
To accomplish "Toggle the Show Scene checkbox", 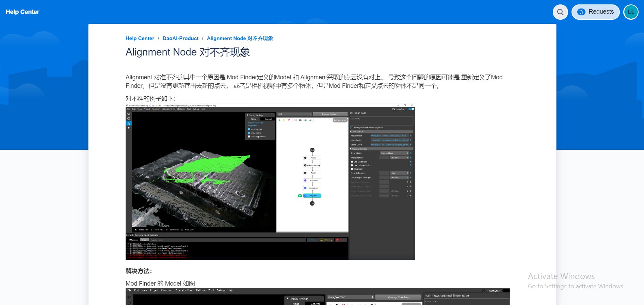I will (x=249, y=133).
